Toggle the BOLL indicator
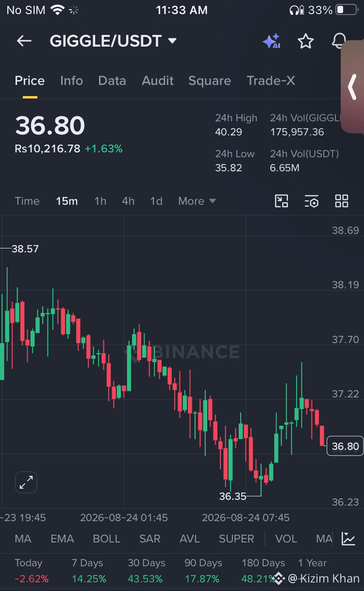Screen dimensions: 364x591 click(x=107, y=539)
